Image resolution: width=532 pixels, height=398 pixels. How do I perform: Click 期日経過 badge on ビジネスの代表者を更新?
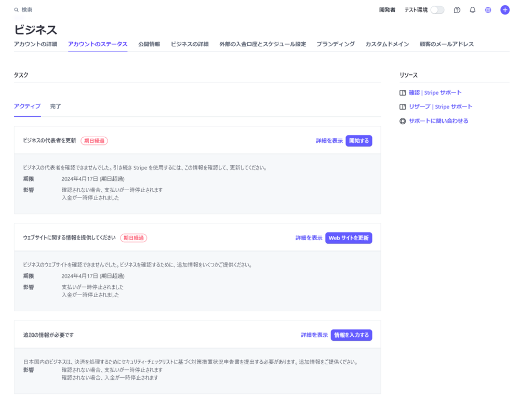tap(95, 141)
